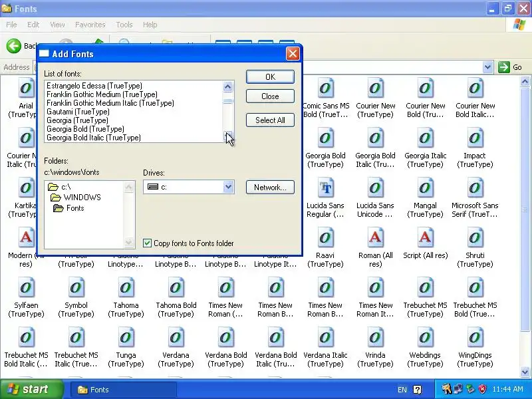Image resolution: width=532 pixels, height=399 pixels.
Task: Select the Vrinda font icon
Action: click(375, 338)
